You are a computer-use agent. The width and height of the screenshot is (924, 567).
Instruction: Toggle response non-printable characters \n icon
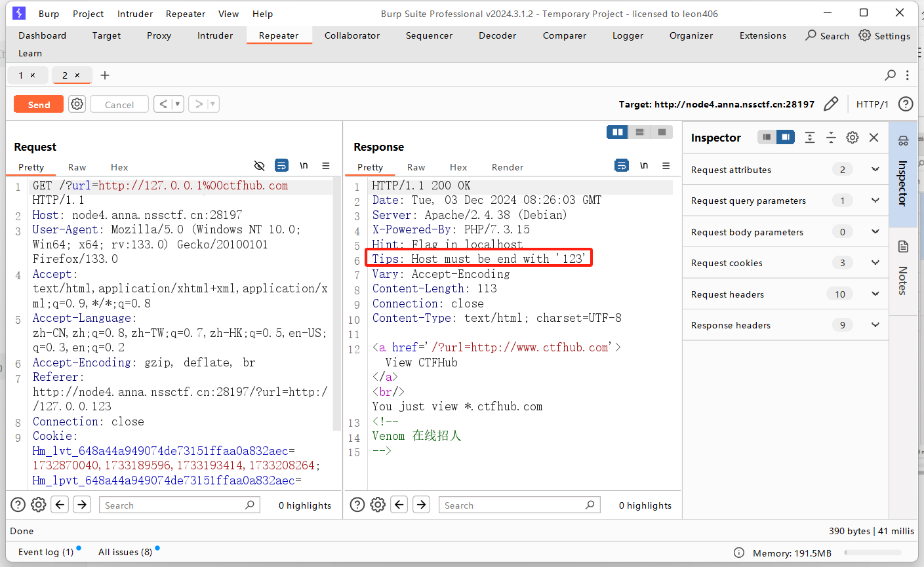coord(644,165)
